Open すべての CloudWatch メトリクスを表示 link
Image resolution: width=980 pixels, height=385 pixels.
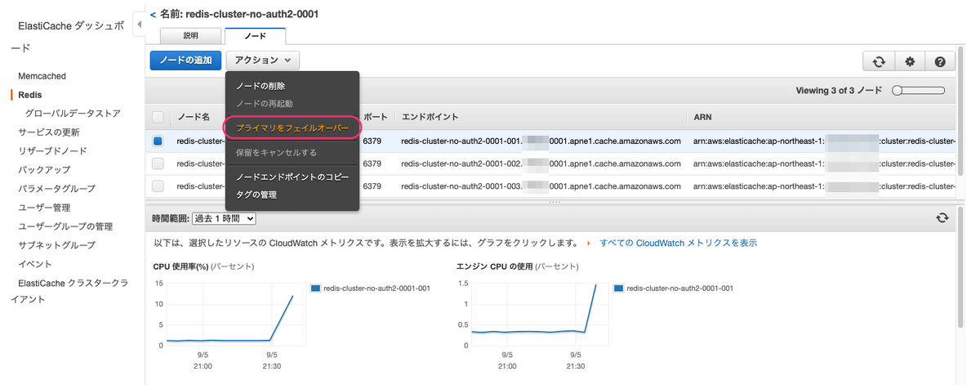[678, 243]
